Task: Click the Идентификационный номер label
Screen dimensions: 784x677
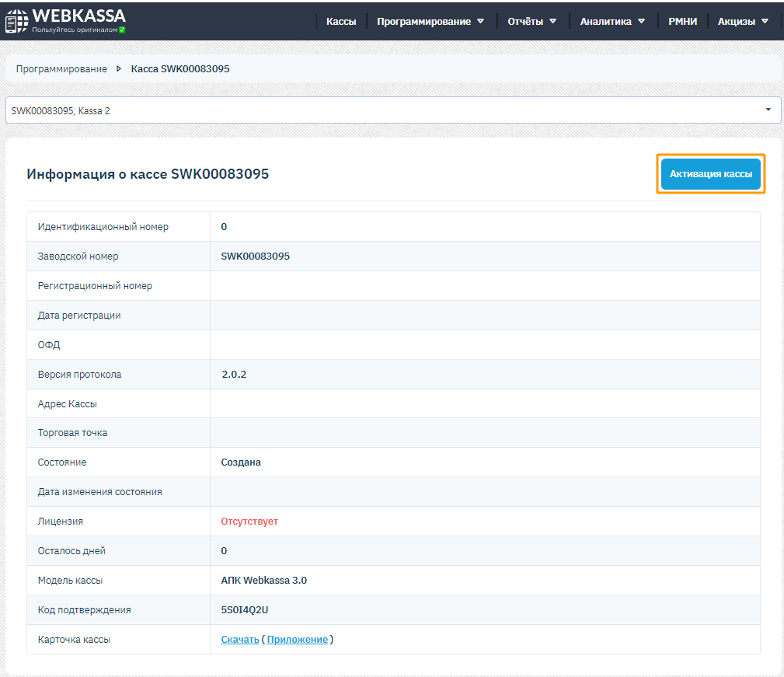Action: [x=103, y=227]
